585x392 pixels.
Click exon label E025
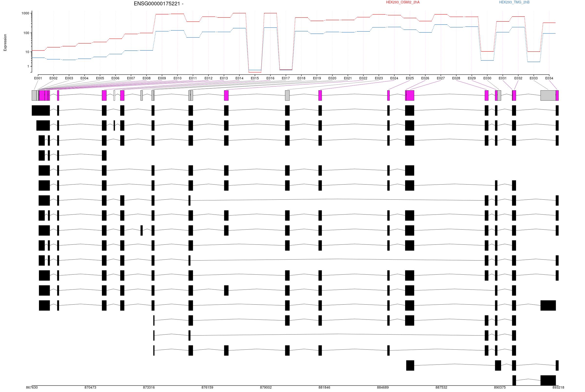(410, 78)
